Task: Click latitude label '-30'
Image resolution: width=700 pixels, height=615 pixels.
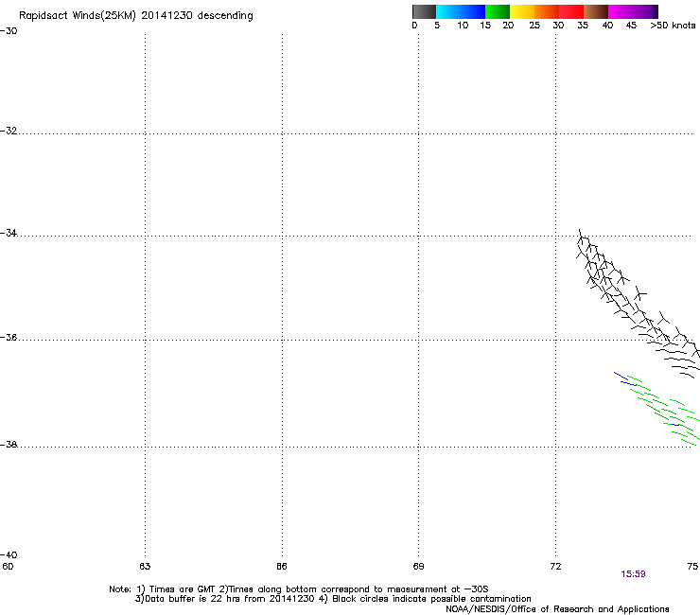Action: 9,31
